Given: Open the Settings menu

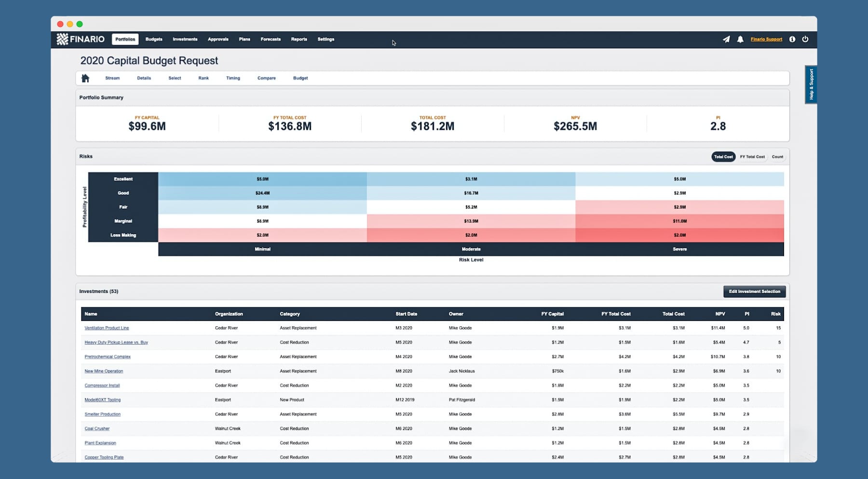Looking at the screenshot, I should click(x=326, y=40).
